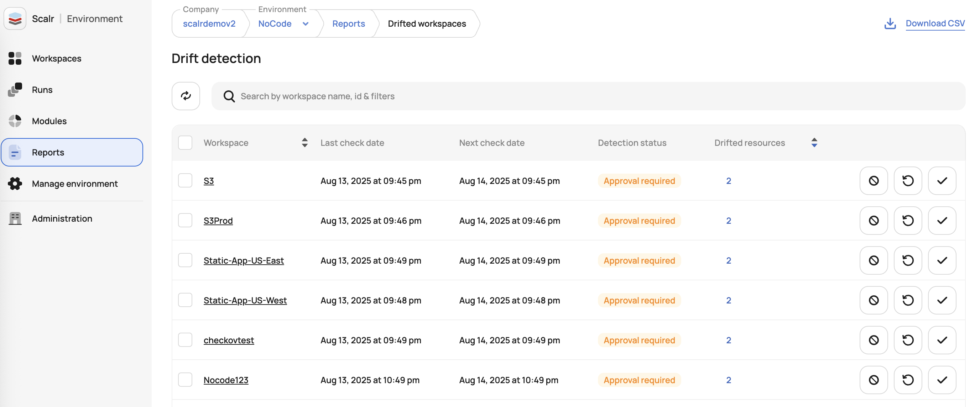The image size is (980, 407).
Task: Click the revert icon for S3Prod row
Action: 908,221
